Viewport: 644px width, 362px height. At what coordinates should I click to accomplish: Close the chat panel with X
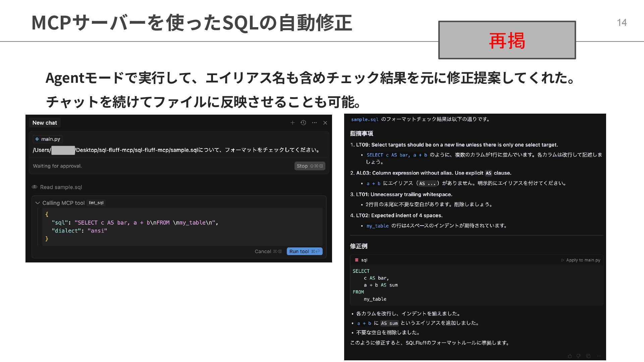click(325, 123)
